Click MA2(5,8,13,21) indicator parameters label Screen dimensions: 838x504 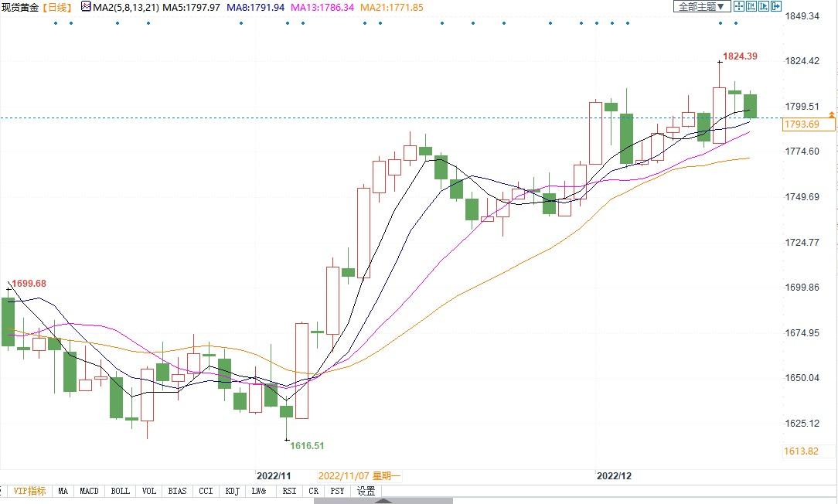tap(125, 7)
